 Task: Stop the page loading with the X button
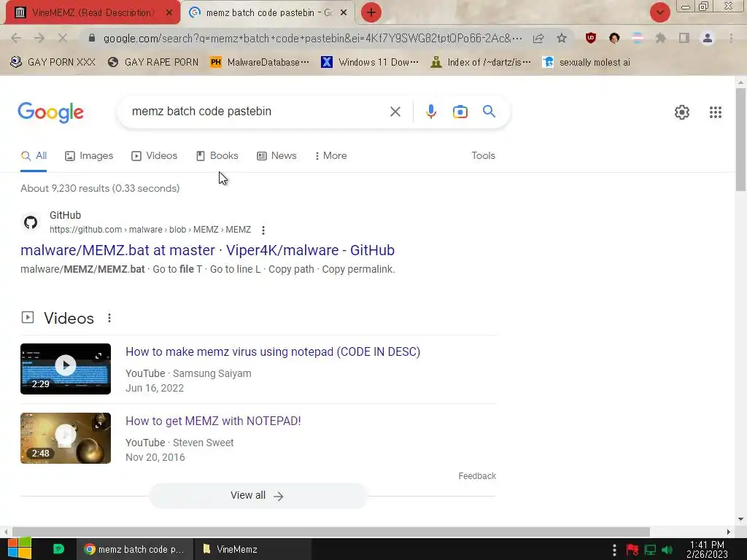(63, 38)
